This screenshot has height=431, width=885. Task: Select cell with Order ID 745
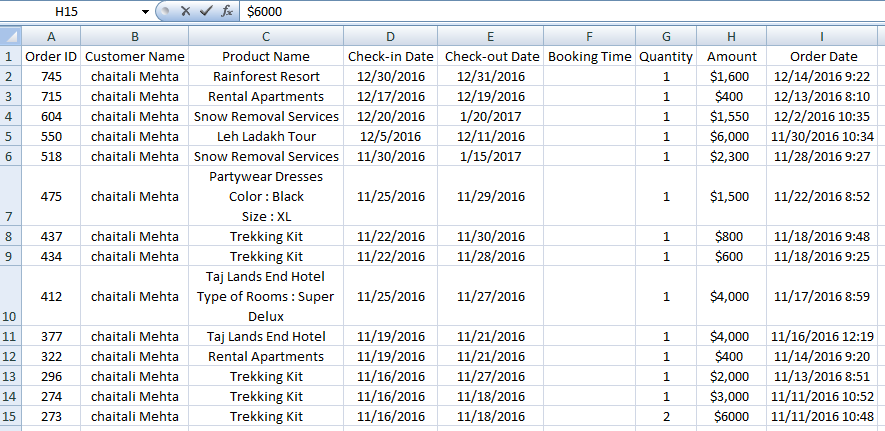(51, 76)
